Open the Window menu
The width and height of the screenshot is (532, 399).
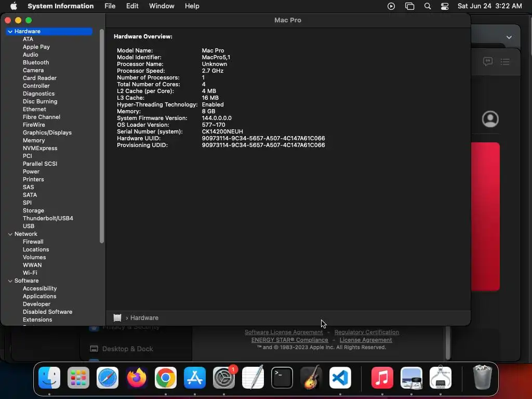pos(162,6)
